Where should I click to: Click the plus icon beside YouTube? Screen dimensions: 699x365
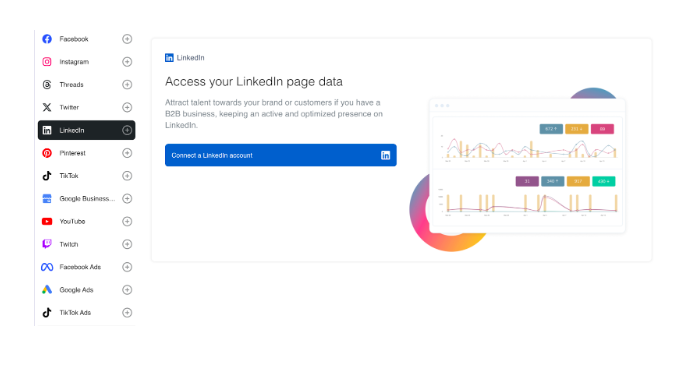point(127,221)
